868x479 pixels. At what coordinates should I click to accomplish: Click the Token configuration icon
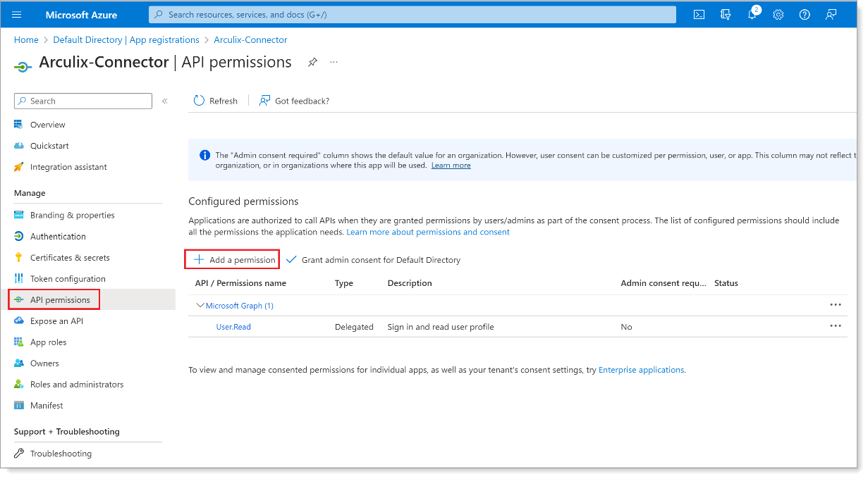[x=18, y=279]
